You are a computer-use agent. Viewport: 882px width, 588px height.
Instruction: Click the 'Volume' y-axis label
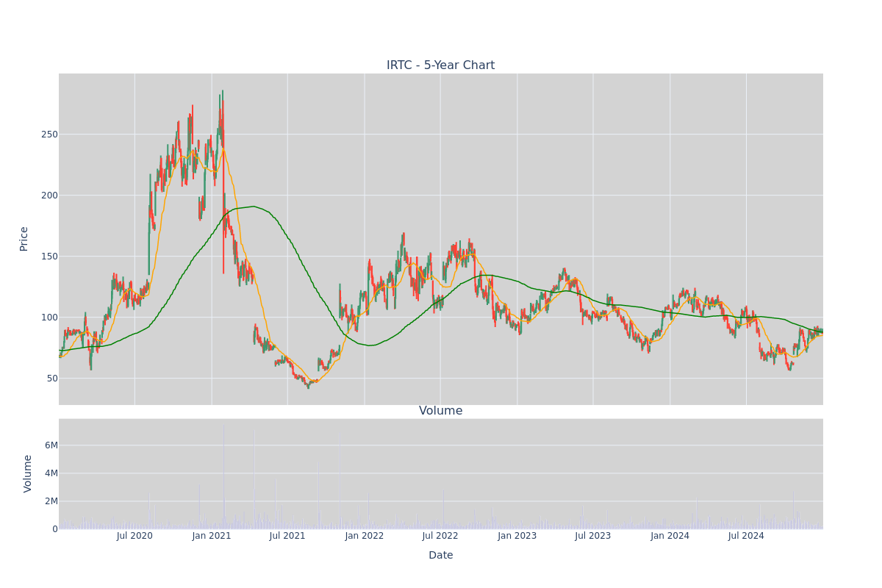(x=28, y=473)
